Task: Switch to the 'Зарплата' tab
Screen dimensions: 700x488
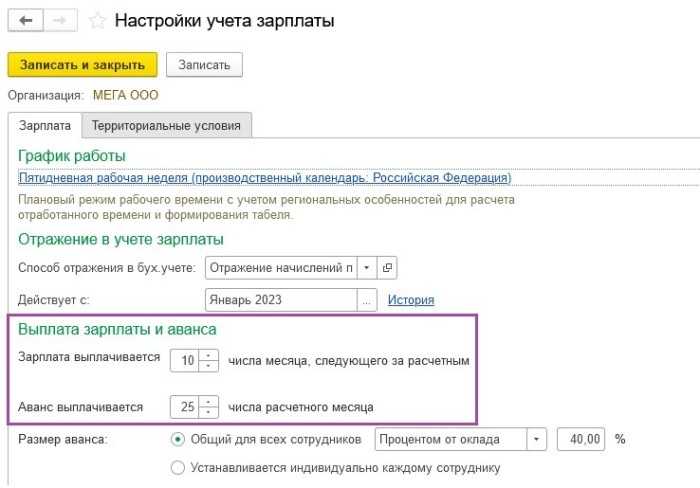Action: click(x=45, y=125)
